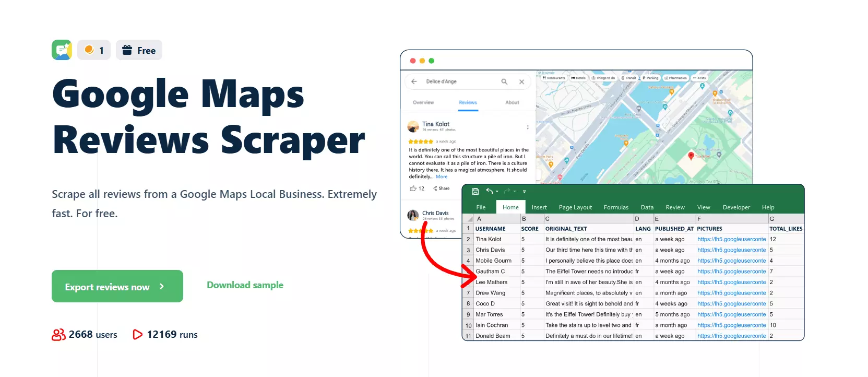Select the Parking chip on the map
The image size is (868, 377).
point(651,78)
